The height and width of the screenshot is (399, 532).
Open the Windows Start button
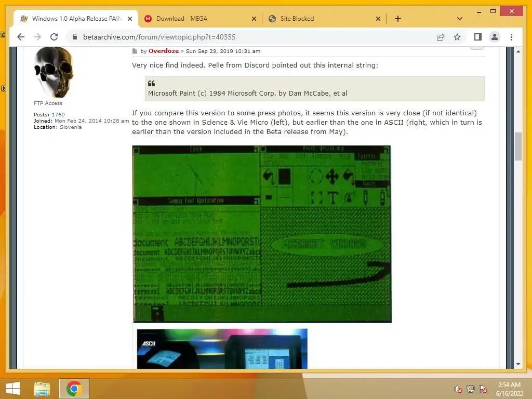(13, 389)
